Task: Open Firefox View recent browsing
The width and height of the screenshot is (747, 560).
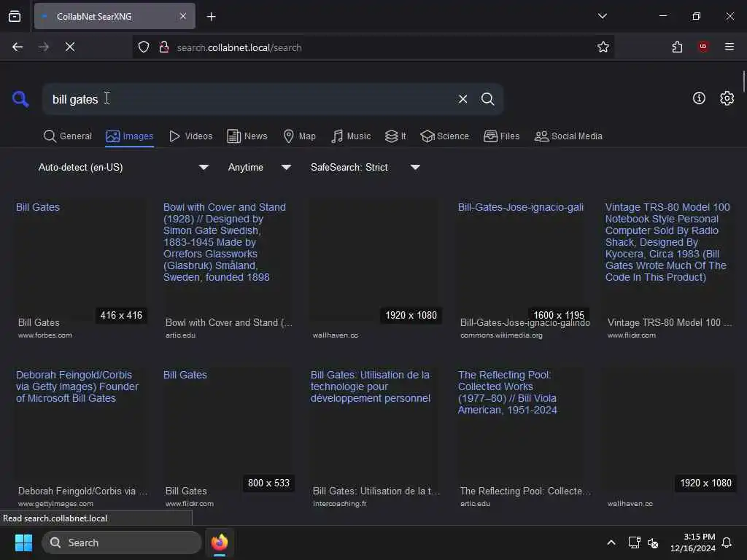Action: 15,16
